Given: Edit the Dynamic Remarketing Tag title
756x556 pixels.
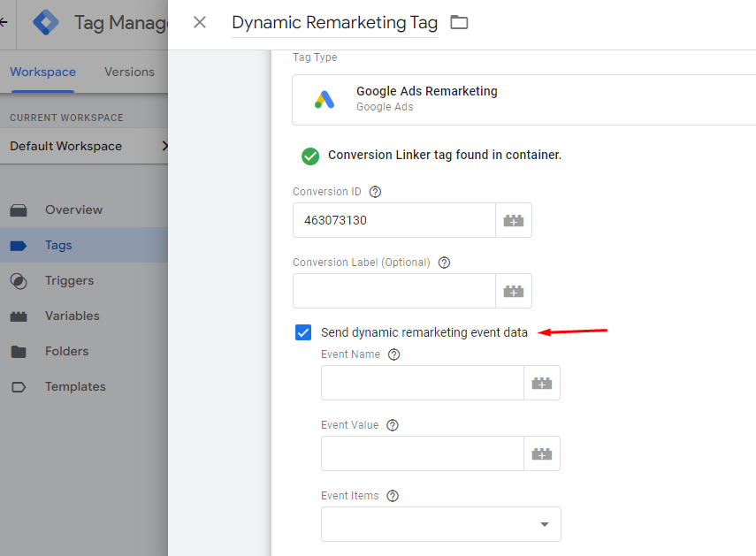Looking at the screenshot, I should pyautogui.click(x=334, y=23).
